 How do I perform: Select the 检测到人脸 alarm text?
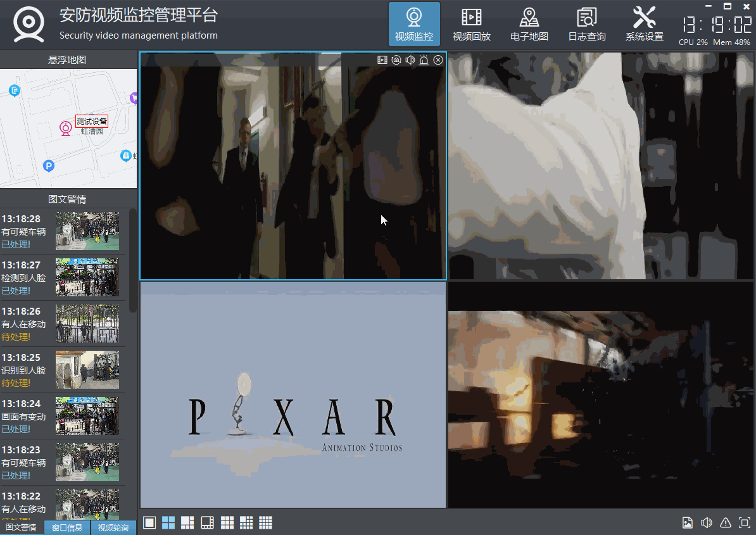pyautogui.click(x=23, y=278)
